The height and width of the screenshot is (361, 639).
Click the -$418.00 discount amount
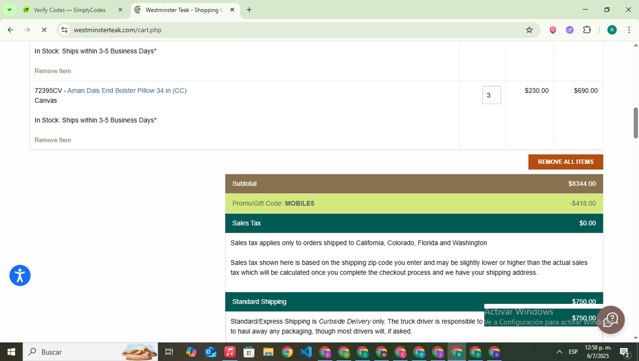(x=583, y=203)
